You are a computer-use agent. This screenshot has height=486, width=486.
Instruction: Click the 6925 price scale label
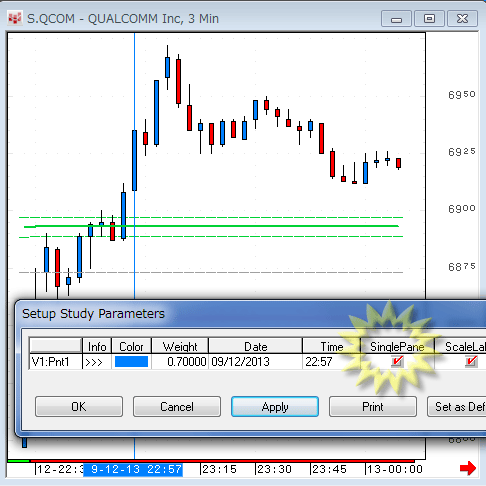[462, 152]
